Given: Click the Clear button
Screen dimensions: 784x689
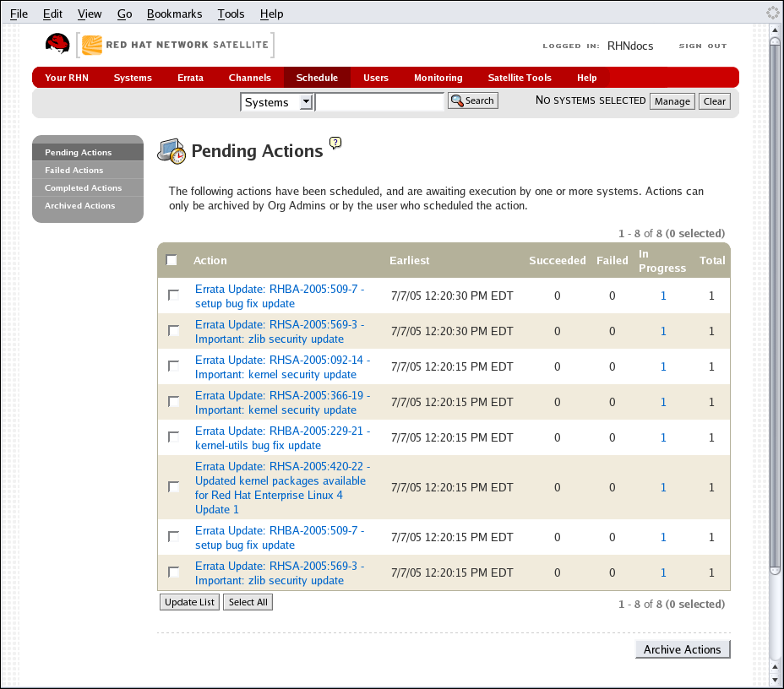Looking at the screenshot, I should point(714,101).
